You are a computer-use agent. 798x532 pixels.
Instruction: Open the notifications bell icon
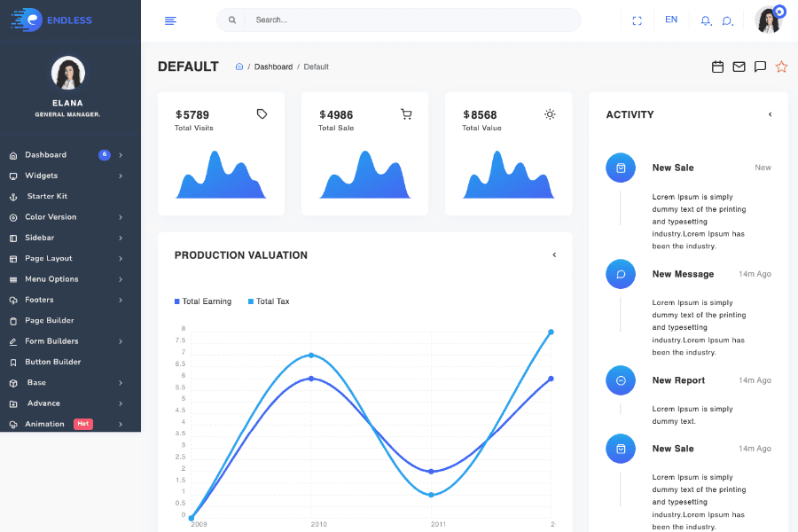tap(705, 20)
